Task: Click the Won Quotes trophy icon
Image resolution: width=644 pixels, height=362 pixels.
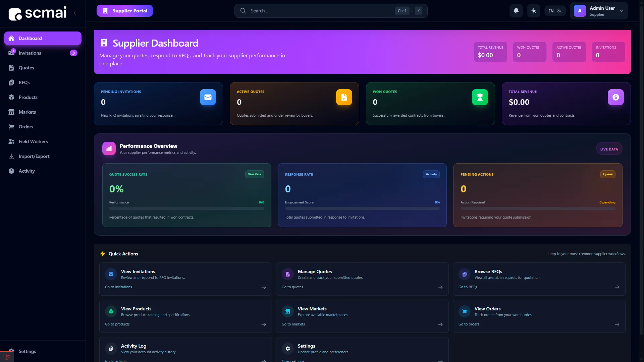Action: 480,97
